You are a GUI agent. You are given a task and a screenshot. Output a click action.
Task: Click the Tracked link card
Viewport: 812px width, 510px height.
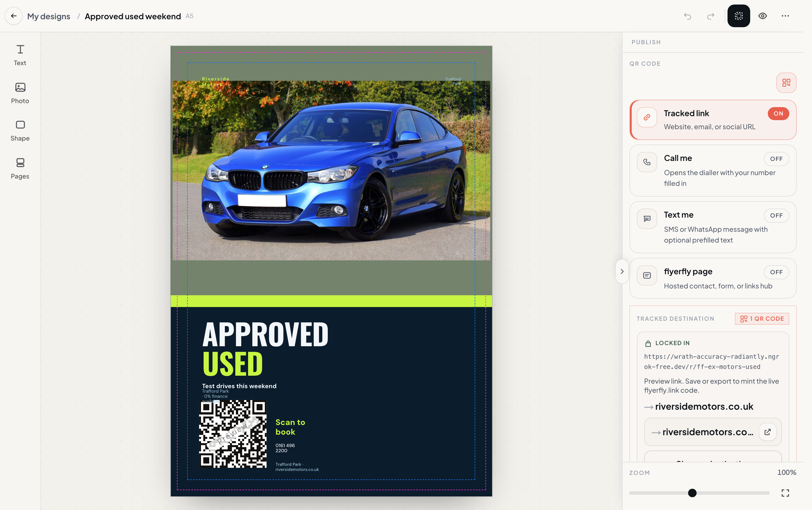point(712,120)
